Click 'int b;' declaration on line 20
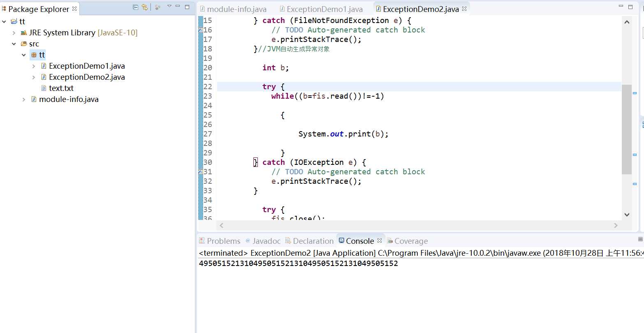The height and width of the screenshot is (333, 644). (x=276, y=68)
